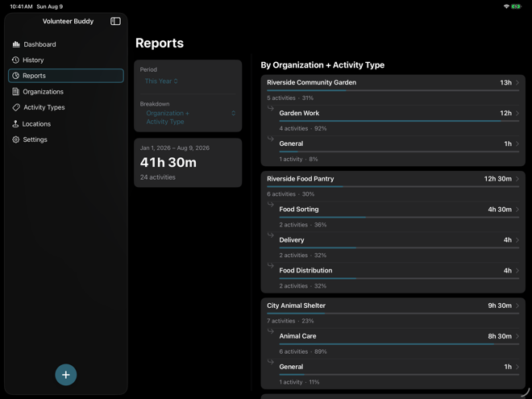Viewport: 532px width, 399px height.
Task: Click 5 activities · 31% text
Action: tap(290, 98)
